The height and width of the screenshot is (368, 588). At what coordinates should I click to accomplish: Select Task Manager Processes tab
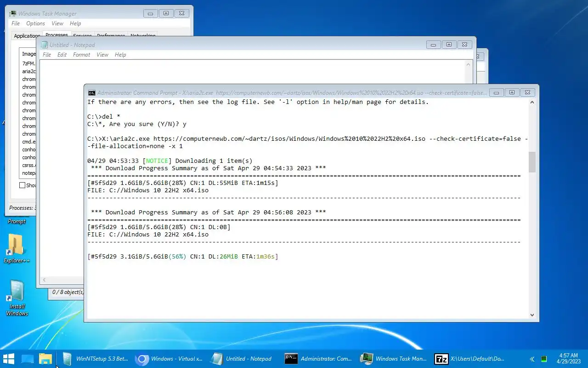click(x=57, y=34)
